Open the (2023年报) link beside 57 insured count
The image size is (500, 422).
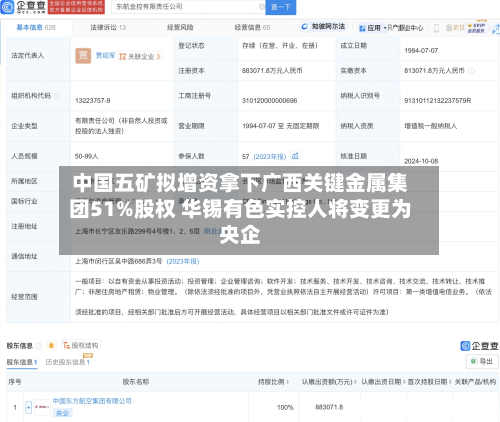pyautogui.click(x=270, y=157)
